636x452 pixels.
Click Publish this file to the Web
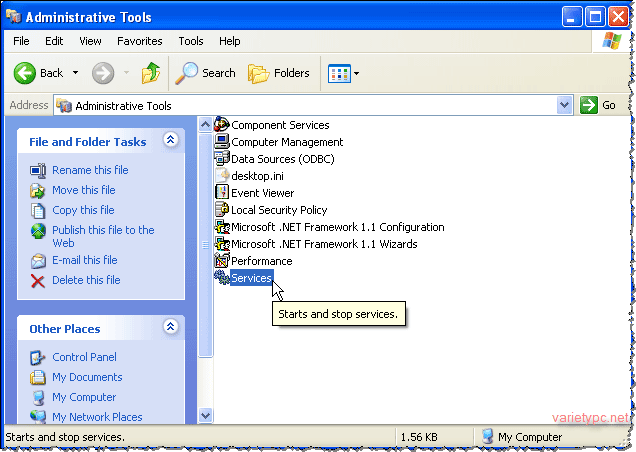[x=103, y=237]
